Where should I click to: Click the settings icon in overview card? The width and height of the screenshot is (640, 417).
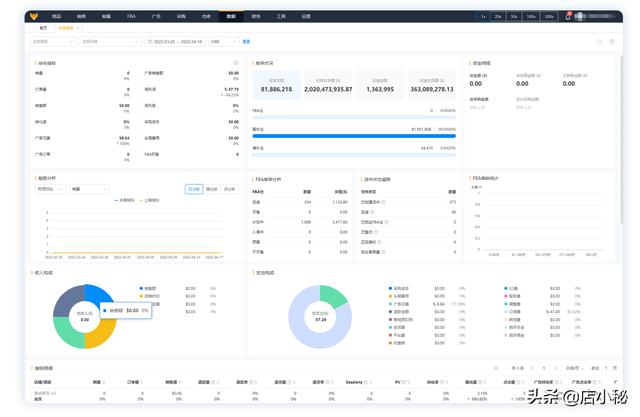pos(236,63)
